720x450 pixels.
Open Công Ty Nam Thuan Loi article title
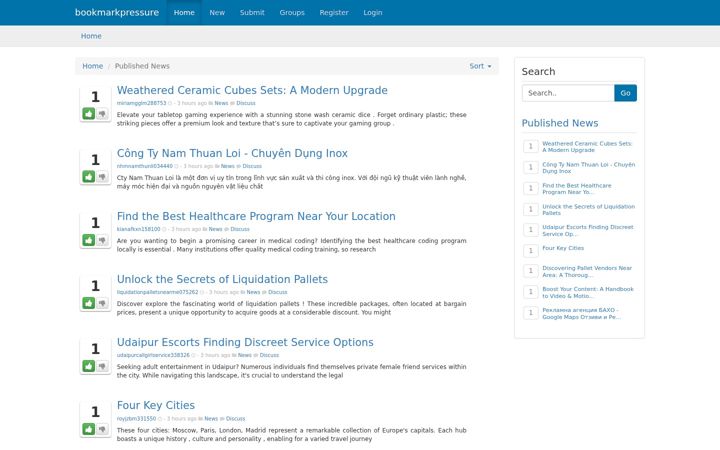pyautogui.click(x=232, y=153)
